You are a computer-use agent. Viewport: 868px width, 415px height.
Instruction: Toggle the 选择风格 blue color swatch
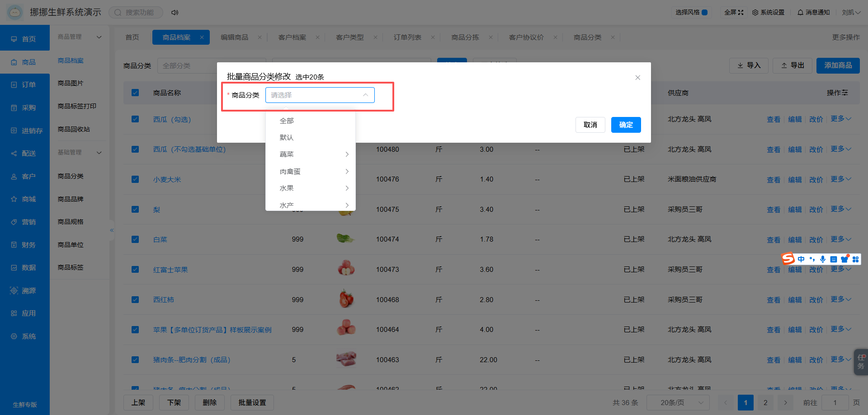(704, 13)
